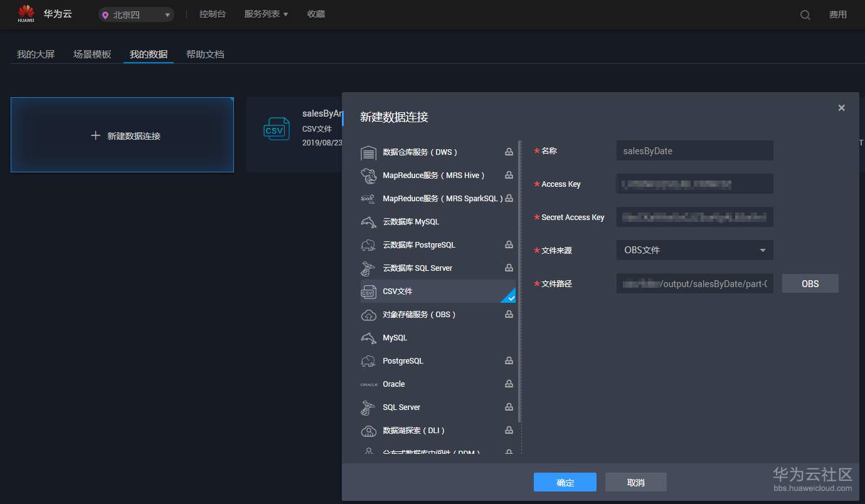
Task: Click the OBS cloud storage icon
Action: [368, 315]
